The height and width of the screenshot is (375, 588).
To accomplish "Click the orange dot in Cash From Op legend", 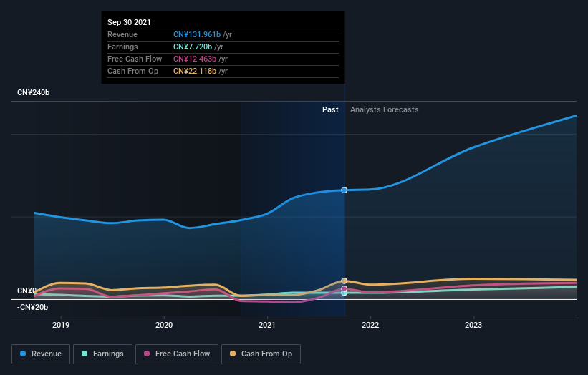I will 233,354.
